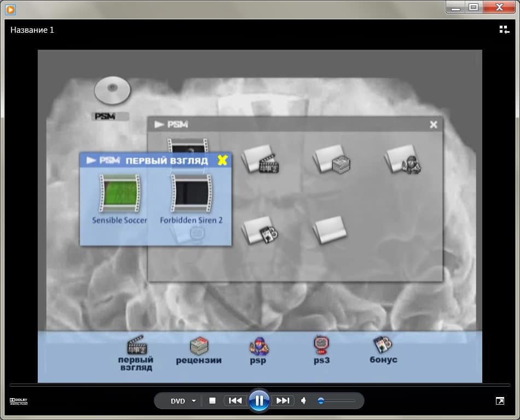
Task: Click the DVD button label
Action: 178,401
